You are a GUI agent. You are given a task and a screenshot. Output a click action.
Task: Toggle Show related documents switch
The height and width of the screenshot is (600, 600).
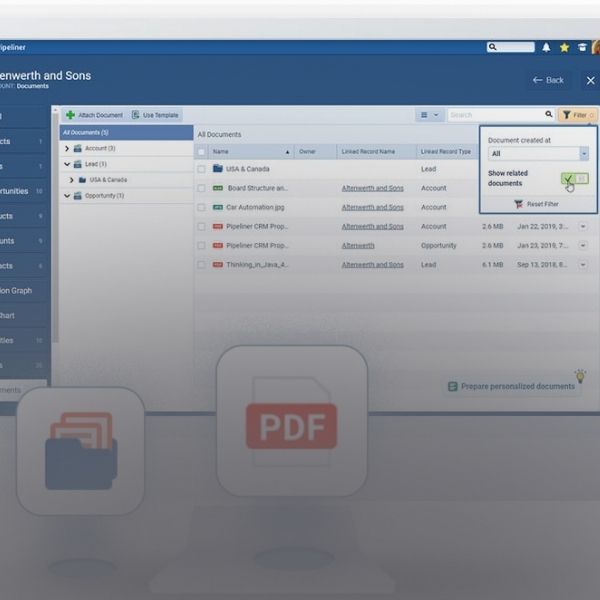tap(575, 178)
